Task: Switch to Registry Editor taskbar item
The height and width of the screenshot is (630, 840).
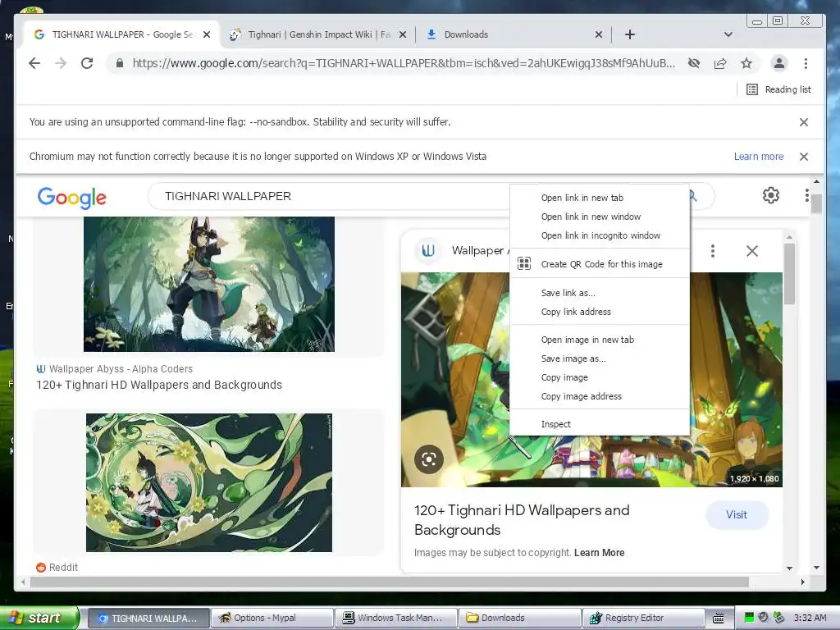Action: click(x=643, y=618)
